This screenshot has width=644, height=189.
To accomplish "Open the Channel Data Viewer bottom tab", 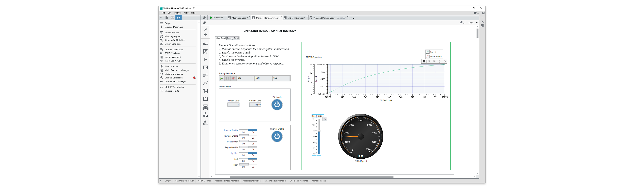I will [x=184, y=181].
